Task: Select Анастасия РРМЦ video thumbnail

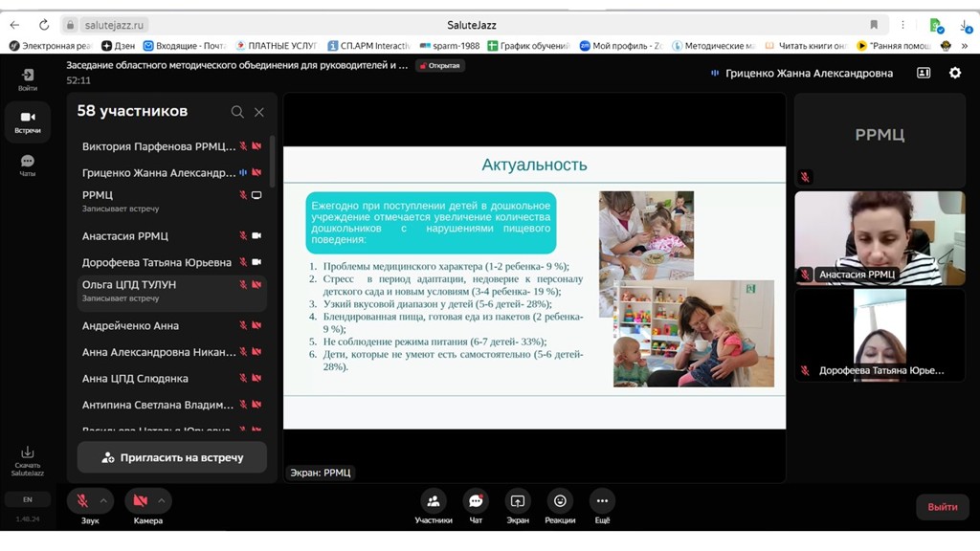Action: point(880,238)
